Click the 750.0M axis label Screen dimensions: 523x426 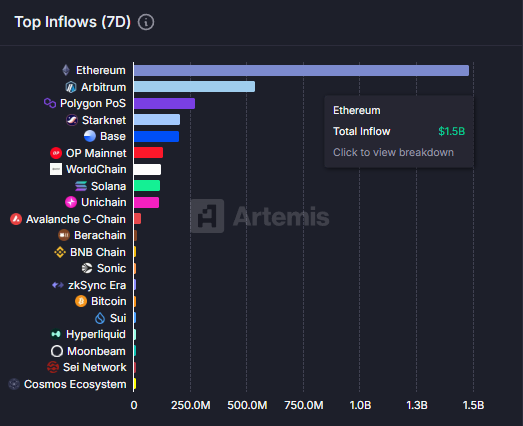click(x=304, y=405)
